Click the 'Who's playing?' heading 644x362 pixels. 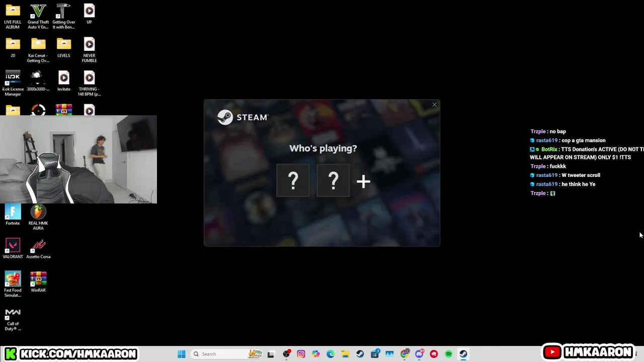(323, 148)
